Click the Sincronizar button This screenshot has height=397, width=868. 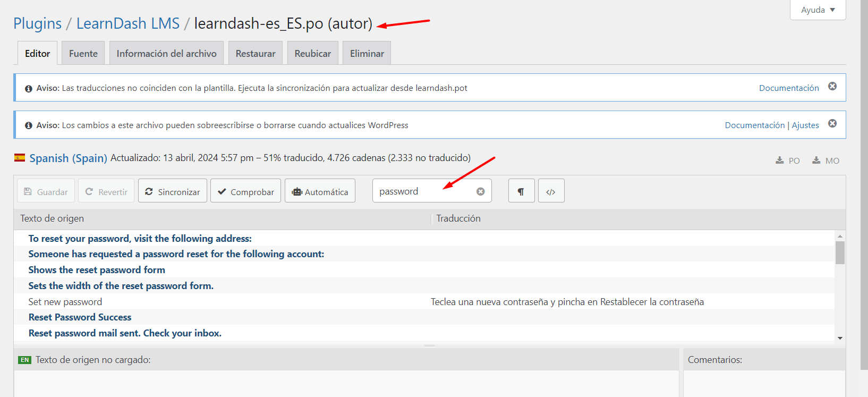pos(172,191)
